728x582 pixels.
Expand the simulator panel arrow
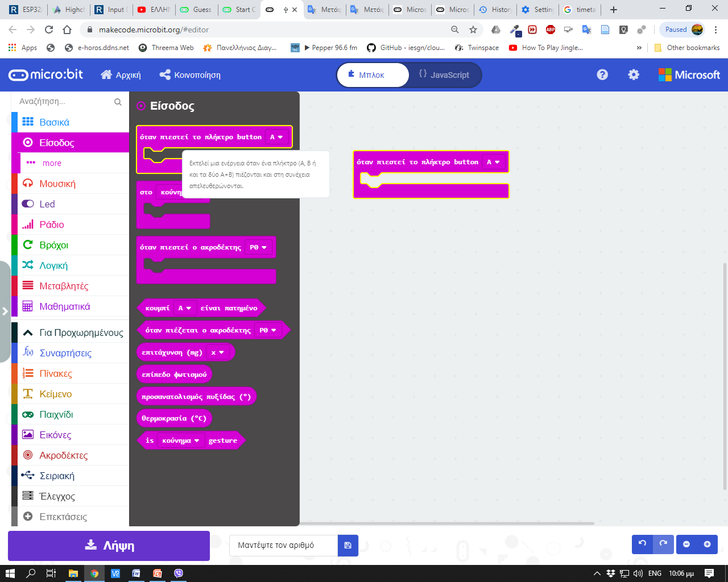[5, 311]
